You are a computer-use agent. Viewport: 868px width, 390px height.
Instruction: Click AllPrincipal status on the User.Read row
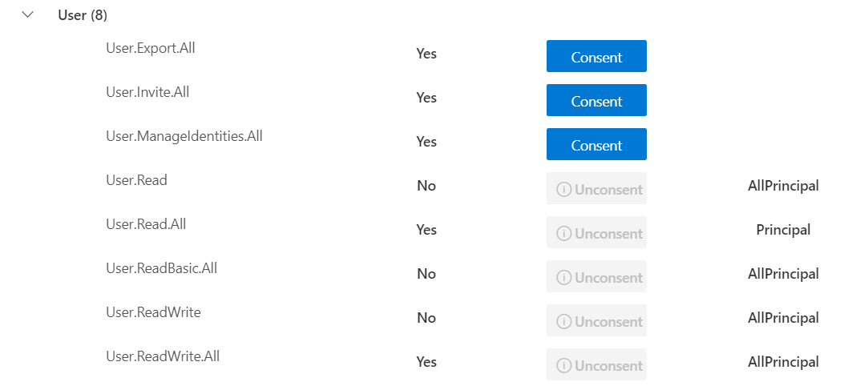click(x=783, y=186)
